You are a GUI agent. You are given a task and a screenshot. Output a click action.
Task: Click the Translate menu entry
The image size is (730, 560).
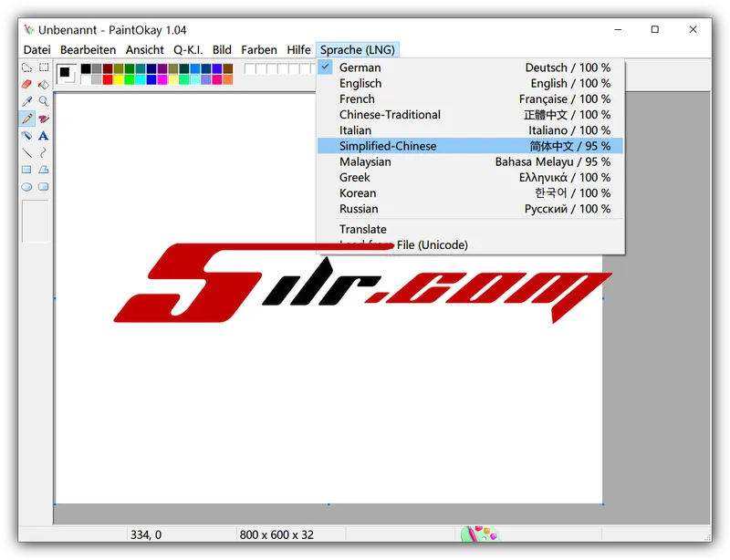pos(470,229)
